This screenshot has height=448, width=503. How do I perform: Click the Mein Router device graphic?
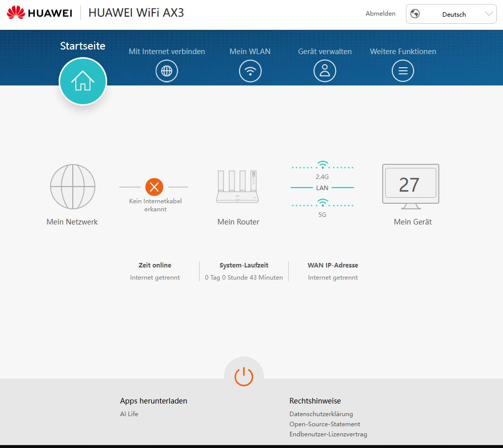(x=238, y=187)
